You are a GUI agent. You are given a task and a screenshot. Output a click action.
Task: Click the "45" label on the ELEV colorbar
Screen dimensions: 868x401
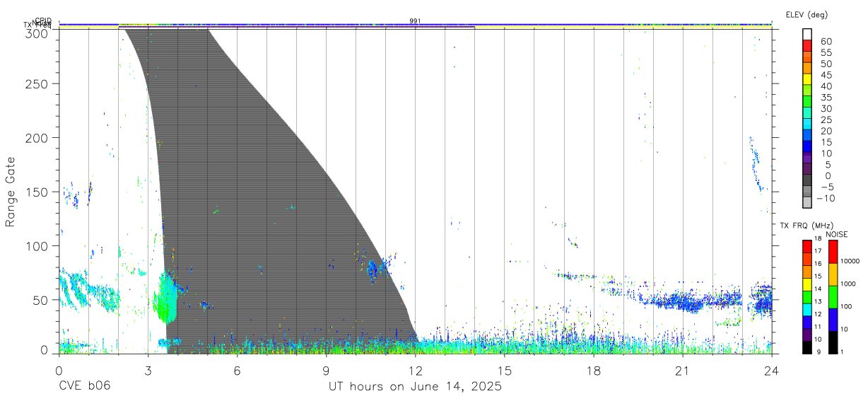pyautogui.click(x=826, y=75)
